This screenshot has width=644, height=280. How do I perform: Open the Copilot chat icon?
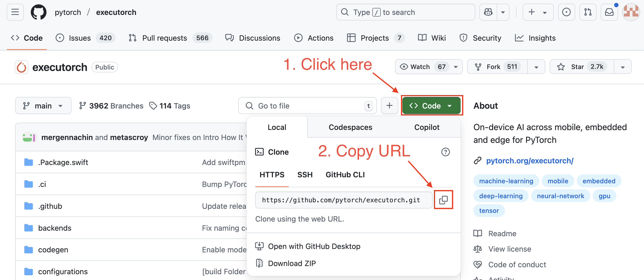pos(488,12)
